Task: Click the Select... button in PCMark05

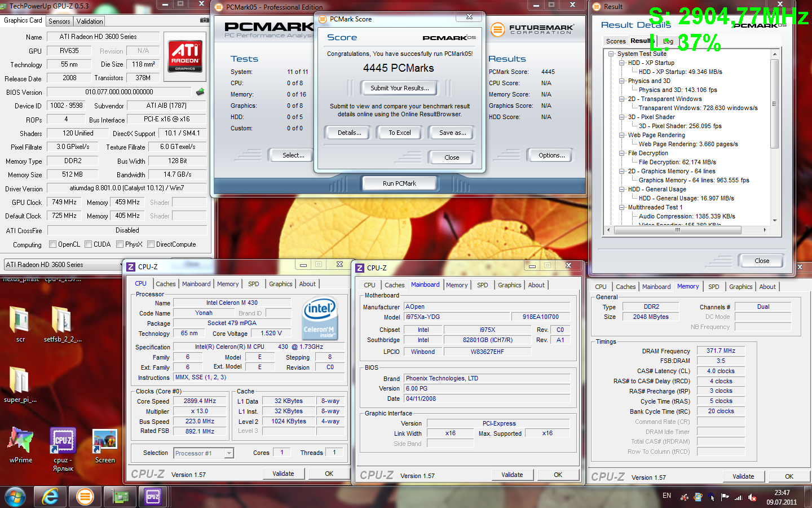Action: coord(293,155)
